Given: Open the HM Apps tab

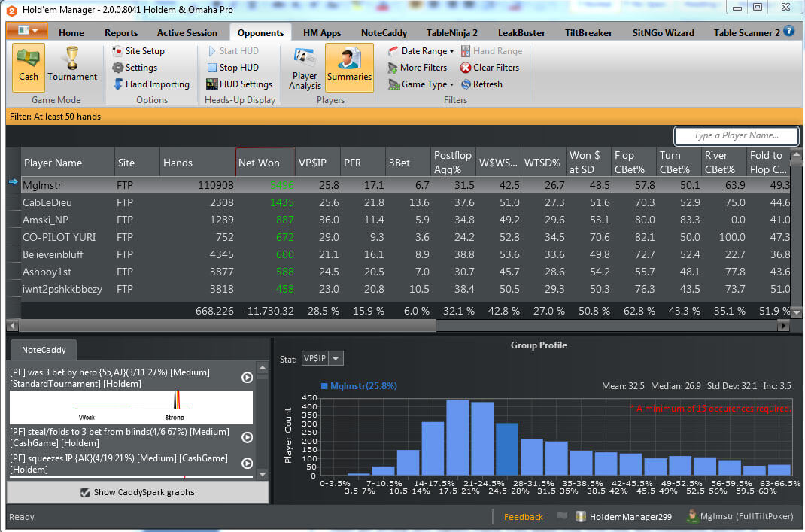Looking at the screenshot, I should click(322, 33).
